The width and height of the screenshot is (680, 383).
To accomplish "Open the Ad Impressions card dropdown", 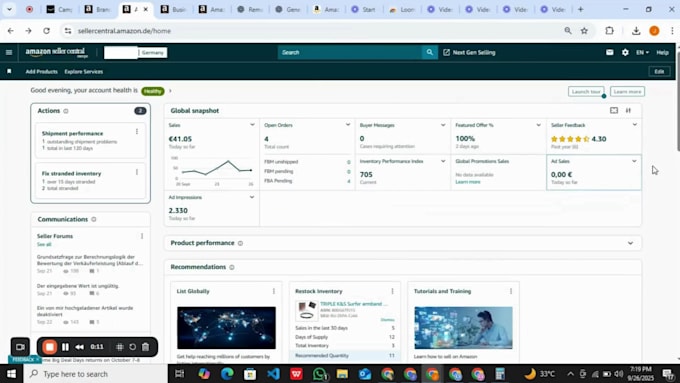I will (x=252, y=197).
